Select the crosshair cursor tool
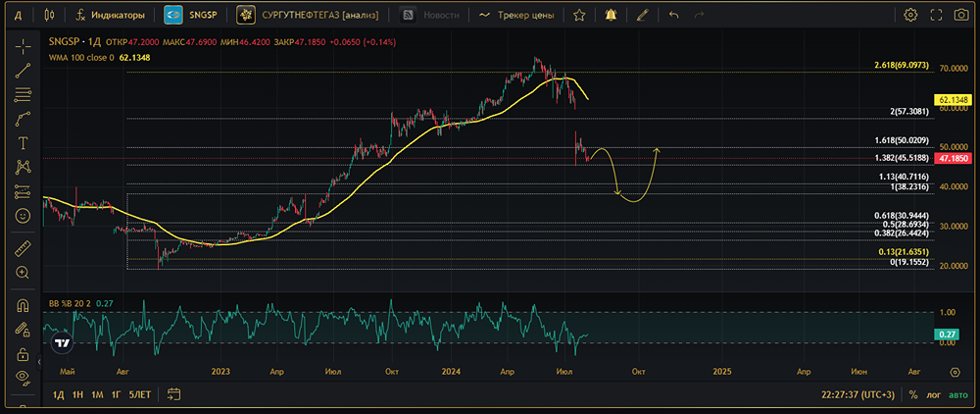This screenshot has width=980, height=414. [x=23, y=45]
